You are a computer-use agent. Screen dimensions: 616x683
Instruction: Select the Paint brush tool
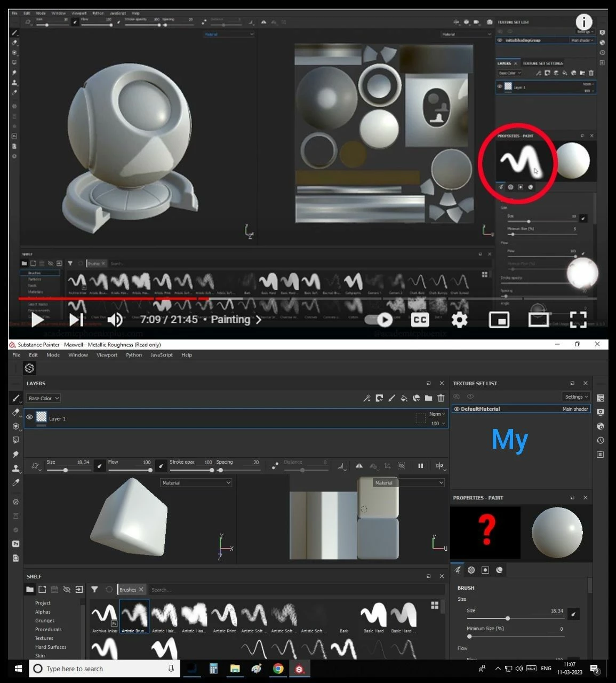15,398
